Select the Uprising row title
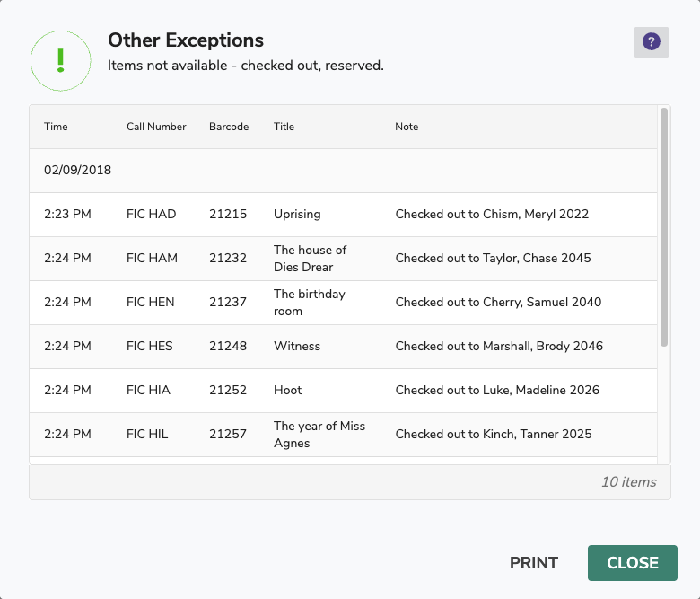The height and width of the screenshot is (599, 700). click(297, 215)
